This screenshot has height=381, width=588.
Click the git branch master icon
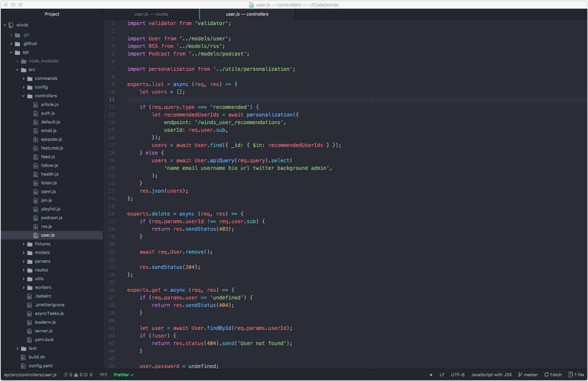coord(520,375)
